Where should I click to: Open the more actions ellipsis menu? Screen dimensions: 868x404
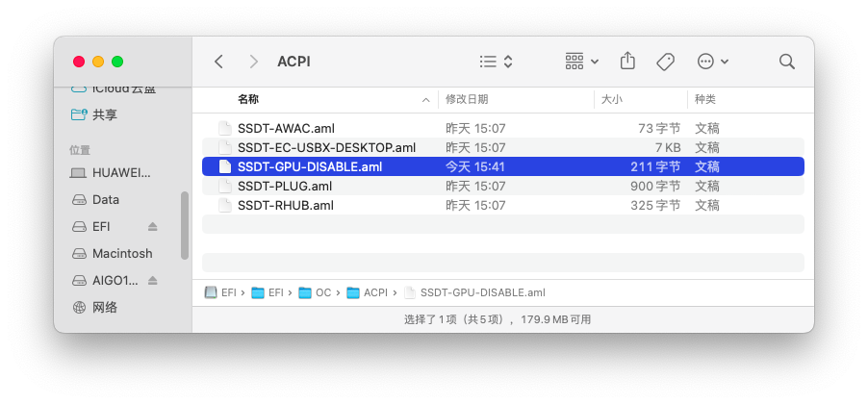point(712,62)
